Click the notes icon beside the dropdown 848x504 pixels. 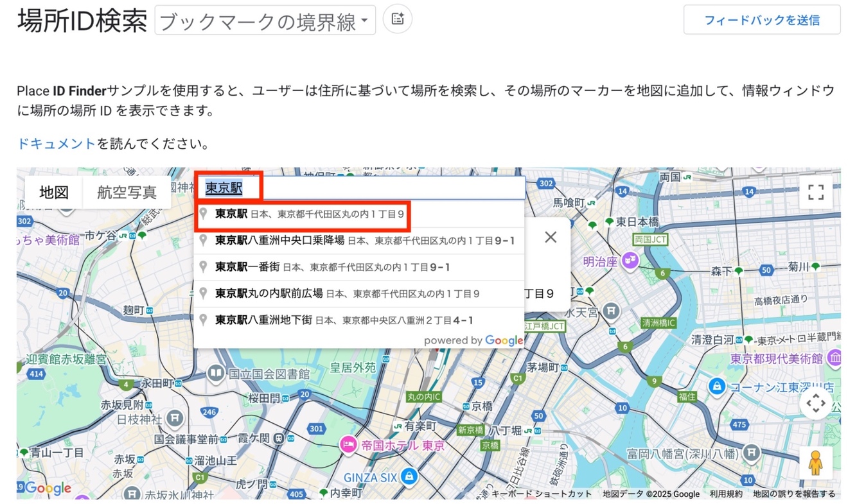398,19
